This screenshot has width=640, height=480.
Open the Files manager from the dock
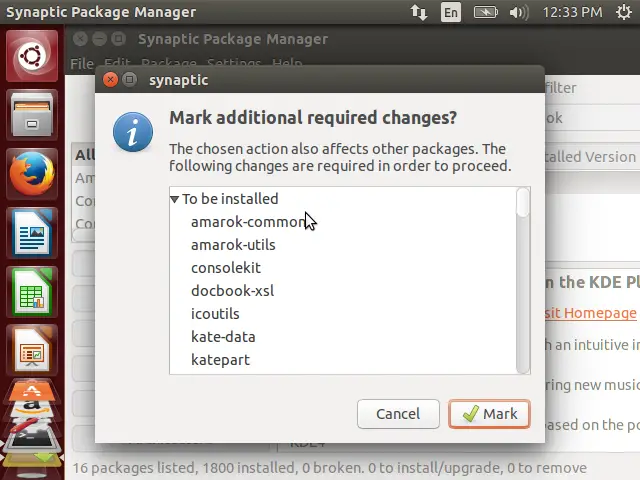coord(32,115)
